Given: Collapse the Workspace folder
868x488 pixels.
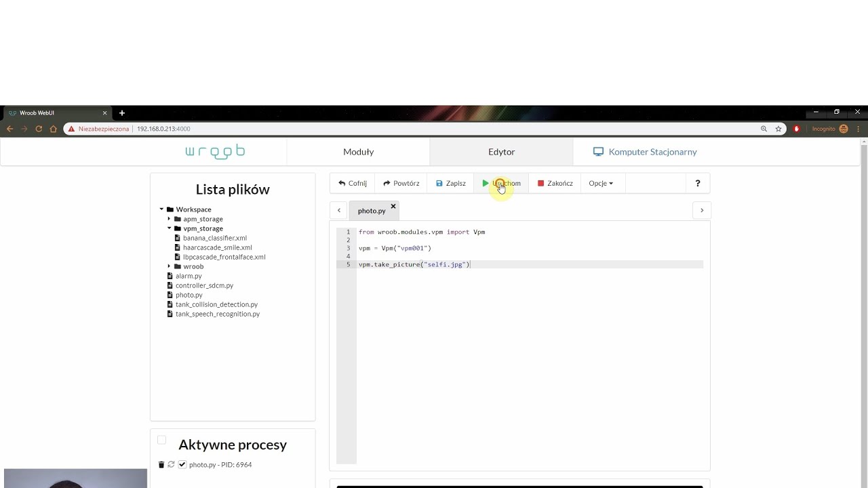Looking at the screenshot, I should [162, 209].
